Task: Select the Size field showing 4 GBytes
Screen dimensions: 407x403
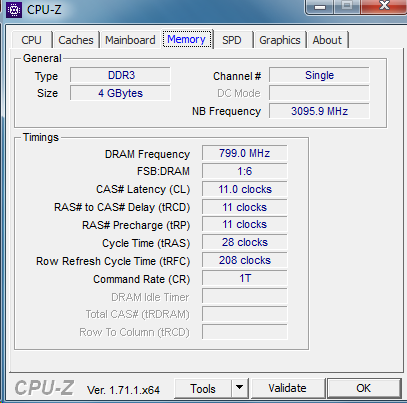Action: pos(120,93)
